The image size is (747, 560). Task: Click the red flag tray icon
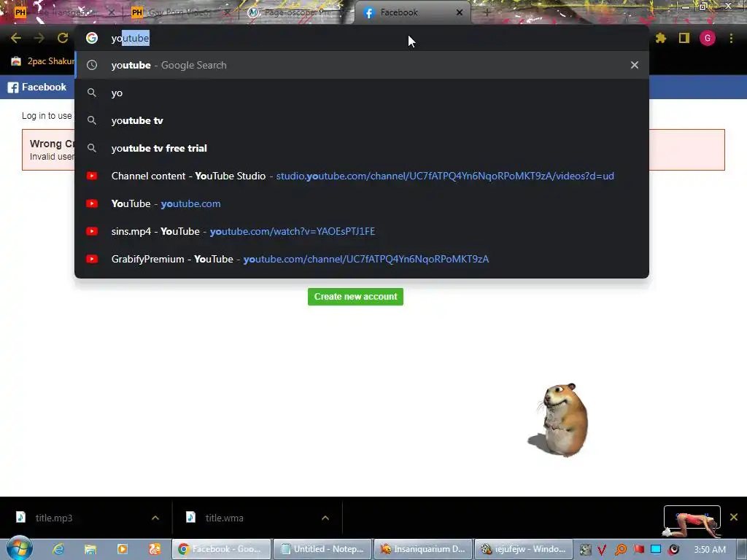638,550
